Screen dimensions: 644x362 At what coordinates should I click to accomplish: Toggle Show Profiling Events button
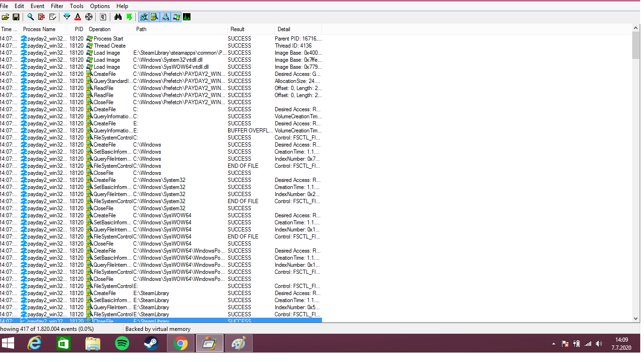coord(187,17)
